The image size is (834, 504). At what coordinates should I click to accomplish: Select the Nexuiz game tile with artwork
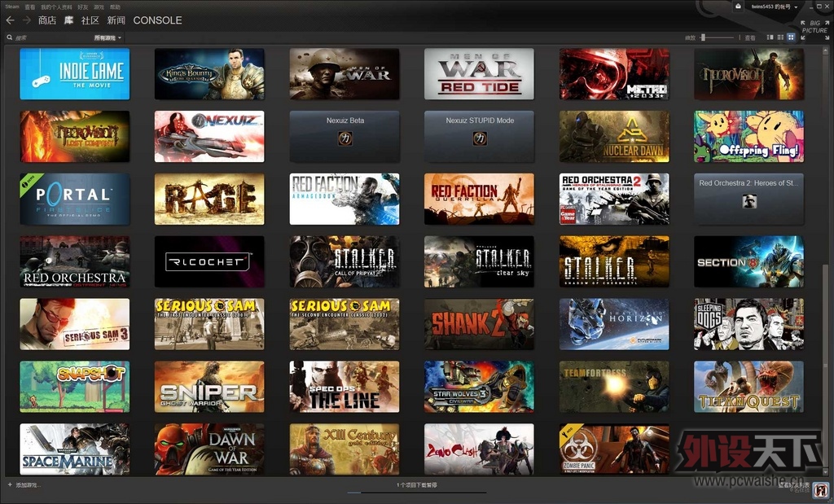(209, 137)
